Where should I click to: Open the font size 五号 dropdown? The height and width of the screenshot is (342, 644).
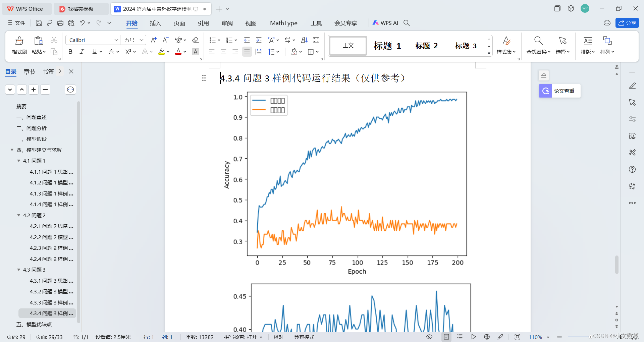point(142,40)
